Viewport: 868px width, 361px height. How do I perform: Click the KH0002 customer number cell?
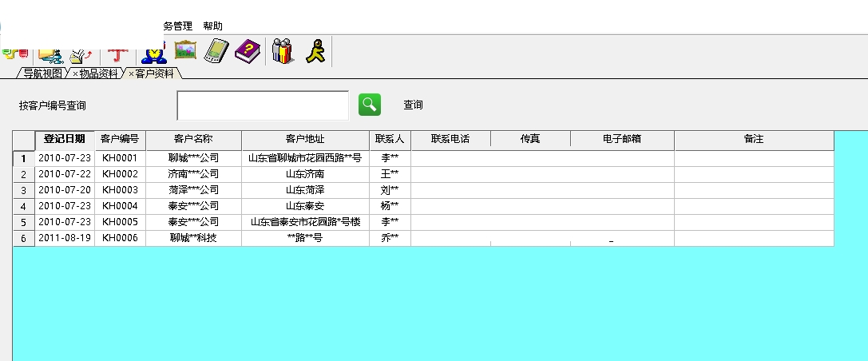pos(120,174)
